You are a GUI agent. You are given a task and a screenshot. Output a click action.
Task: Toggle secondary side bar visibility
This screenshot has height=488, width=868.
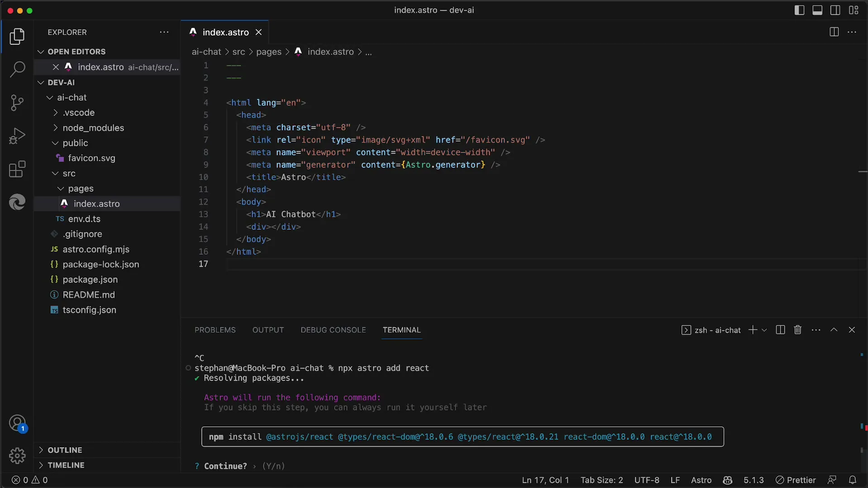(835, 10)
